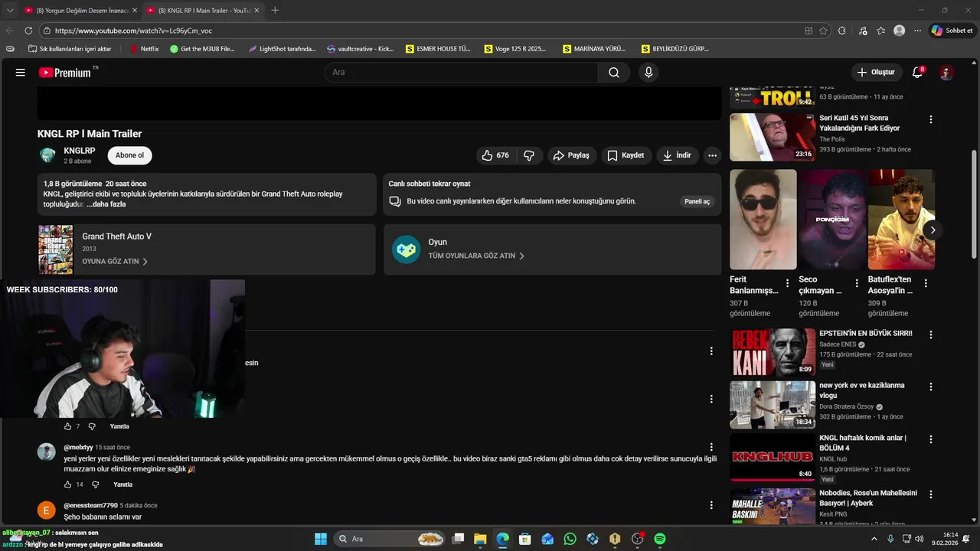Screen dimensions: 980x551
Task: Open OYUNA GÖZ ATIN for GTA V
Action: pyautogui.click(x=115, y=261)
